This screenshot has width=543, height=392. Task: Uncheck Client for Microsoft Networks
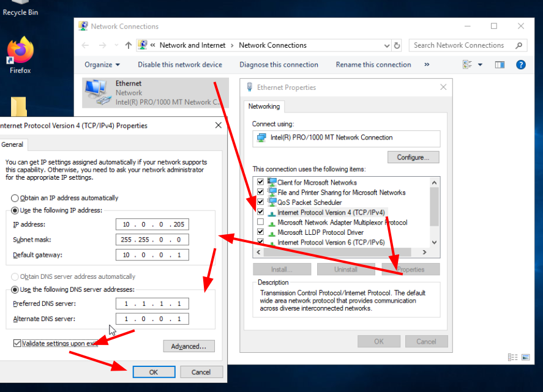pyautogui.click(x=260, y=182)
